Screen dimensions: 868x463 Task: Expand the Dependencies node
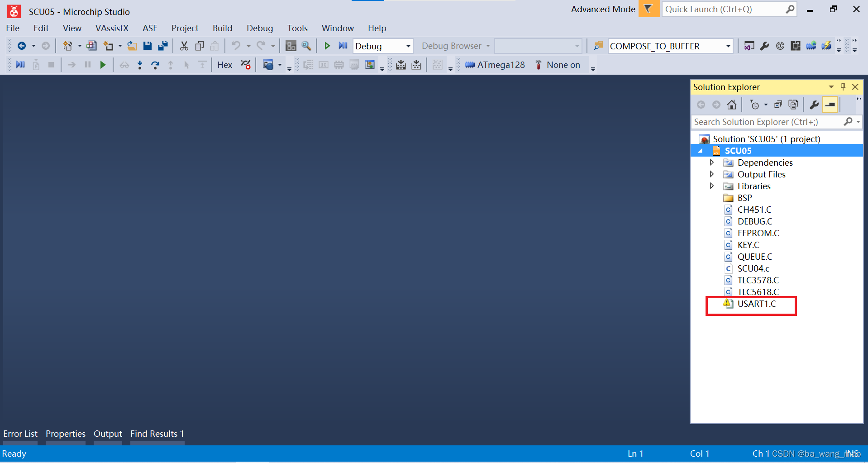[712, 162]
